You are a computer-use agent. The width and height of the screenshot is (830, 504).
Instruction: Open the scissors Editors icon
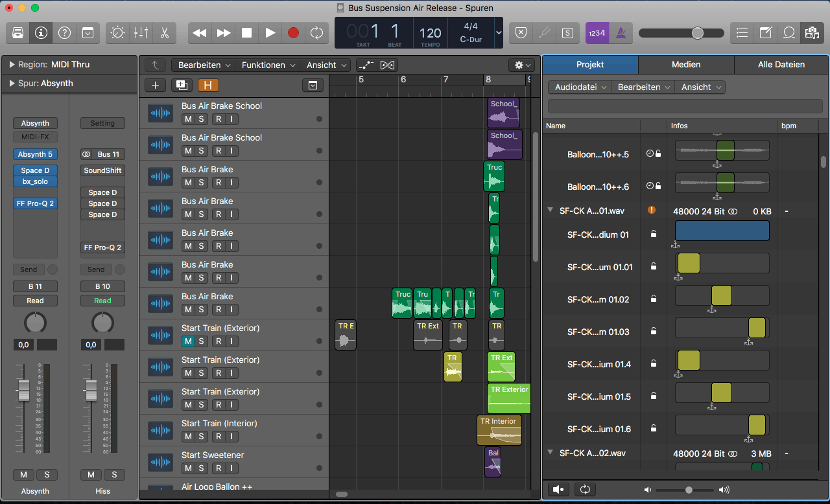pyautogui.click(x=164, y=33)
